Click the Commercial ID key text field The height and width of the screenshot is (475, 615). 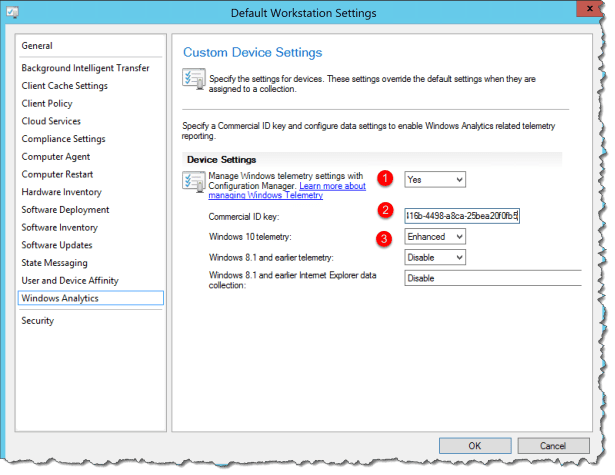[462, 216]
